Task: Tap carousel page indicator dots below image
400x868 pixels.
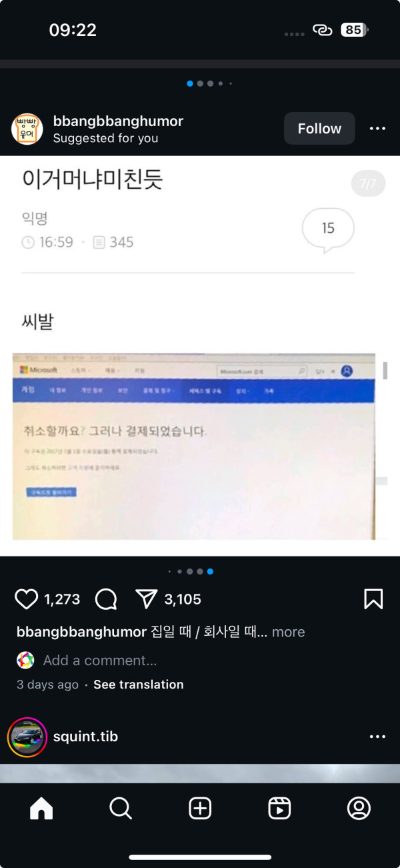Action: (x=191, y=572)
